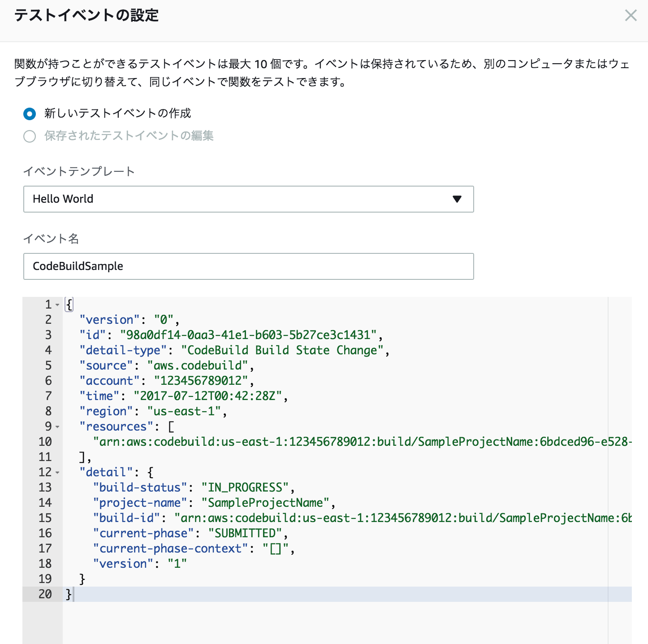Image resolution: width=648 pixels, height=644 pixels.
Task: Click the time value "2017-07-12T00:42:28Z"
Action: pyautogui.click(x=207, y=396)
